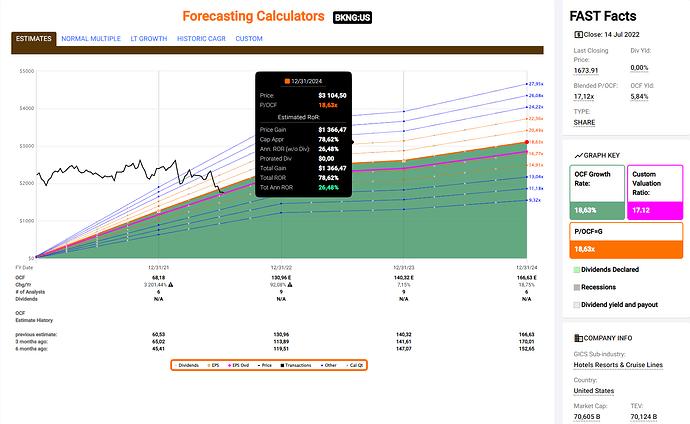
Task: Open the LT Growth tab
Action: click(x=148, y=39)
